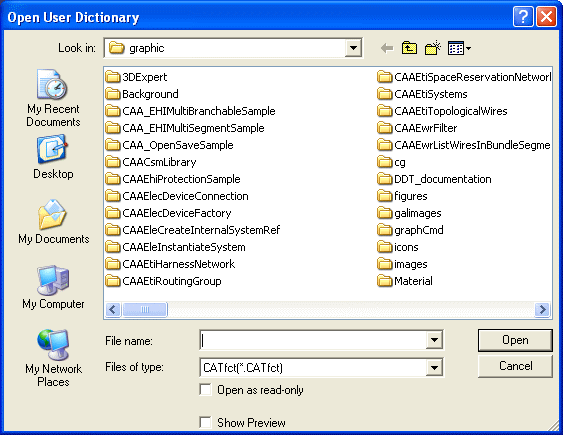
Task: Jump to Desktop in places bar
Action: tap(53, 157)
